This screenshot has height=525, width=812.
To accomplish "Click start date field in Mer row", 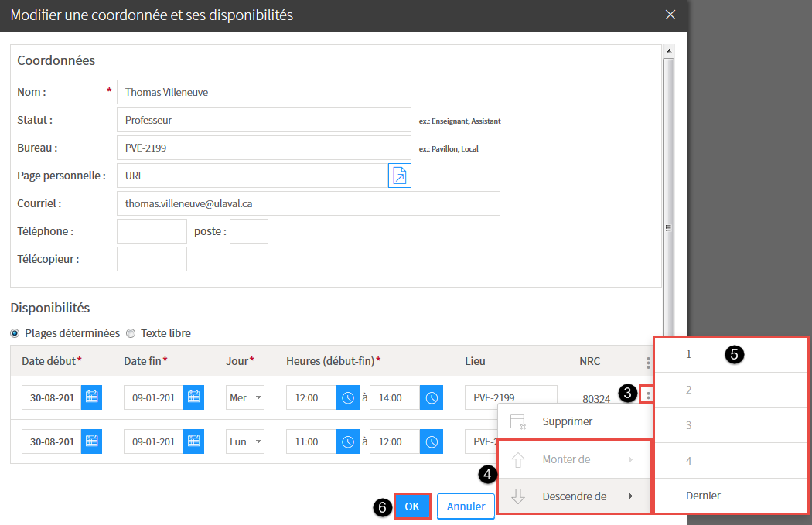I will pyautogui.click(x=51, y=397).
